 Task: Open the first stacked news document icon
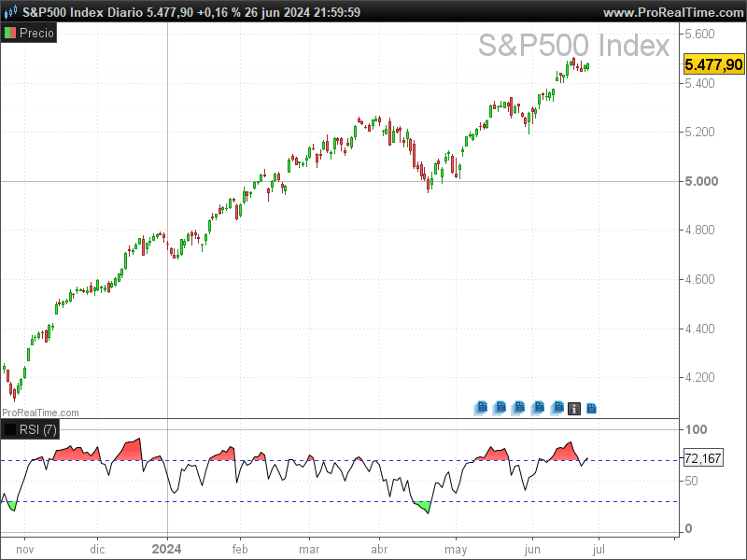[481, 408]
